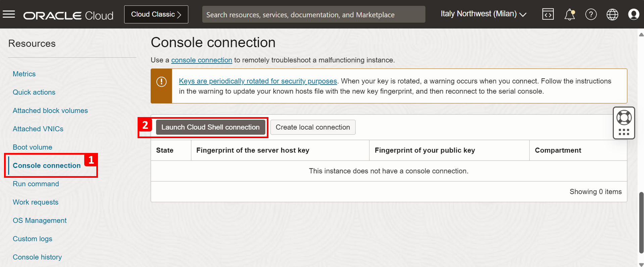The width and height of the screenshot is (644, 267).
Task: Open Boot volume resource
Action: [33, 147]
